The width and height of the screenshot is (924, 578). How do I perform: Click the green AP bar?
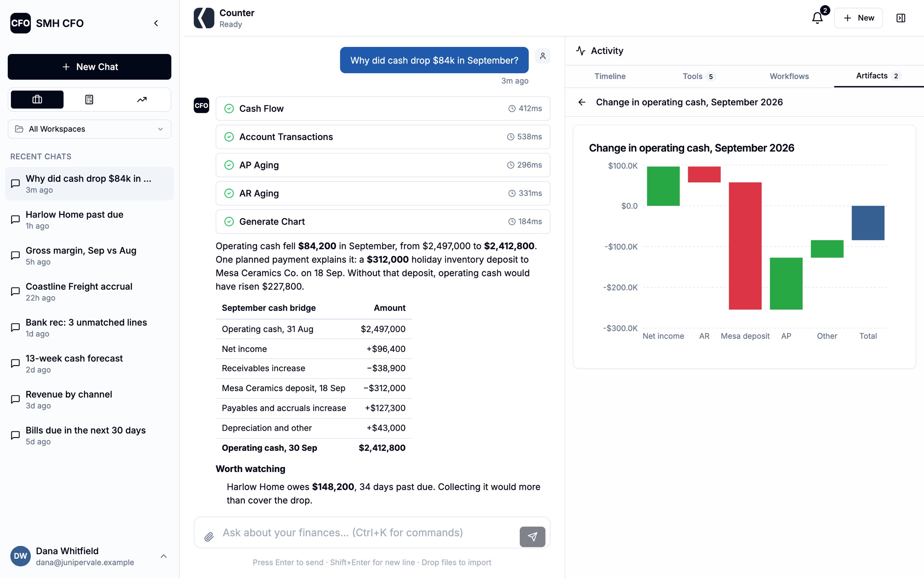coord(786,284)
